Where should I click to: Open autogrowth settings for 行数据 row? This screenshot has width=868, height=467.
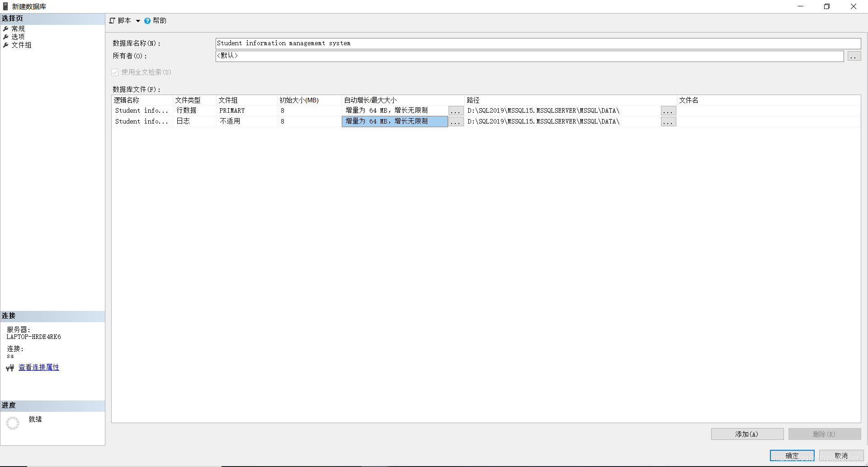coord(456,111)
